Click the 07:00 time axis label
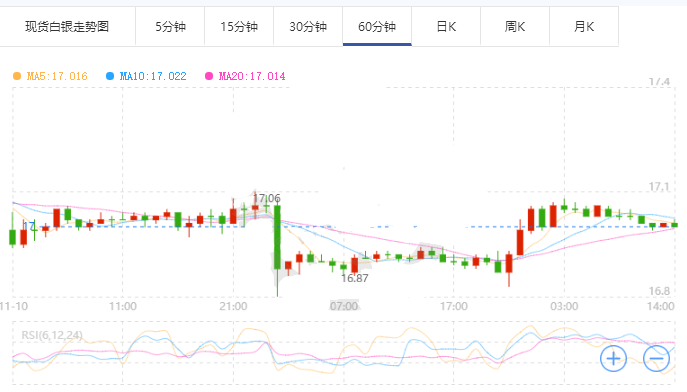687x392 pixels. [x=344, y=306]
